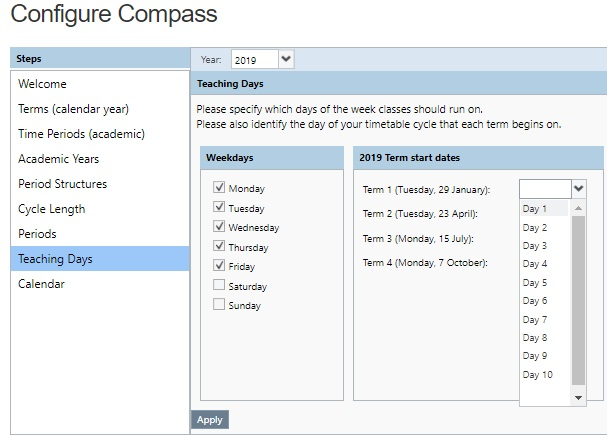Viewport: 607px width, 435px height.
Task: Click the dropdown list scroll down arrow
Action: pyautogui.click(x=578, y=398)
